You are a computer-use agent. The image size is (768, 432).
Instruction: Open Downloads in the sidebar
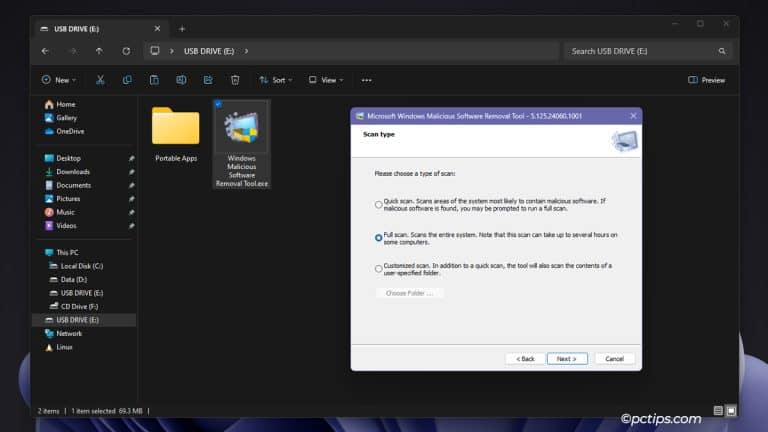73,172
